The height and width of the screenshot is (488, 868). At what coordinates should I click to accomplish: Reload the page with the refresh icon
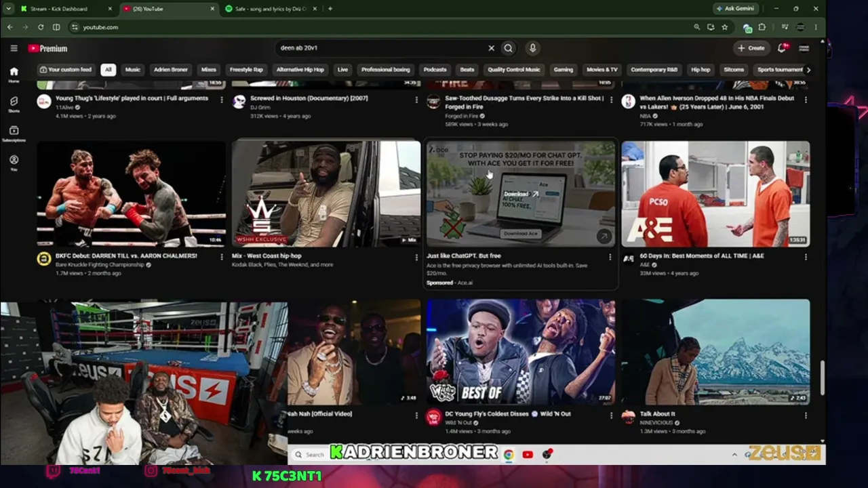41,27
